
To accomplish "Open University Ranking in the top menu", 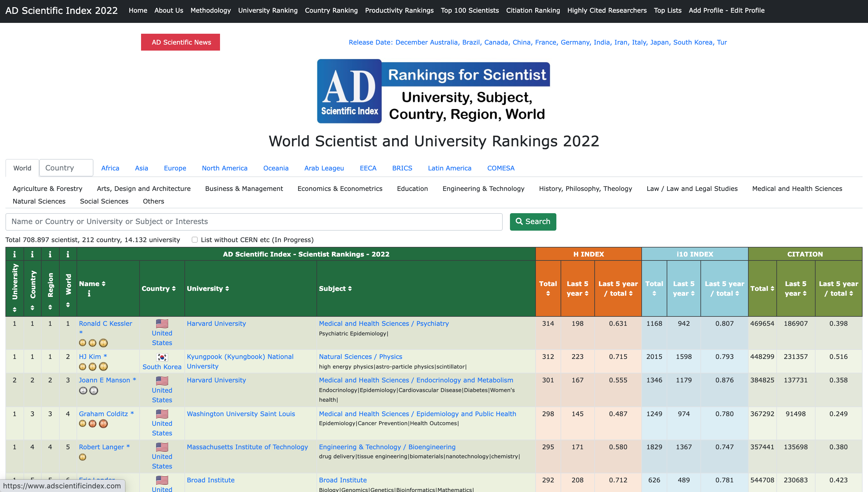I will 267,10.
